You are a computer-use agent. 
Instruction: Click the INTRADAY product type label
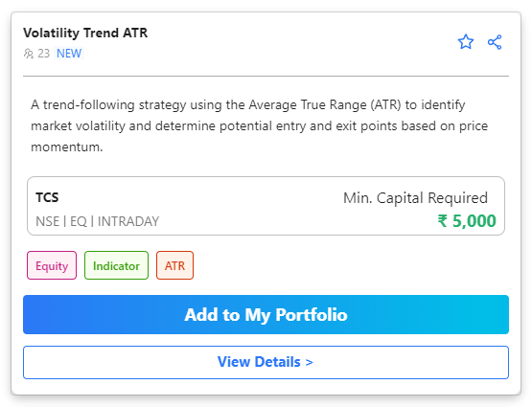(x=128, y=221)
